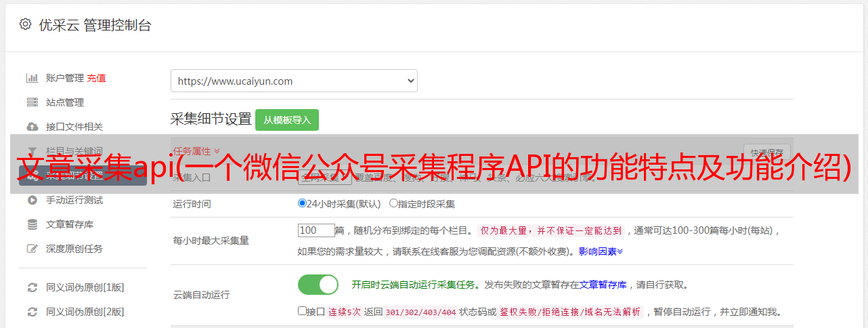Open the https://www.ucaiyun.com site dropdown

point(294,81)
